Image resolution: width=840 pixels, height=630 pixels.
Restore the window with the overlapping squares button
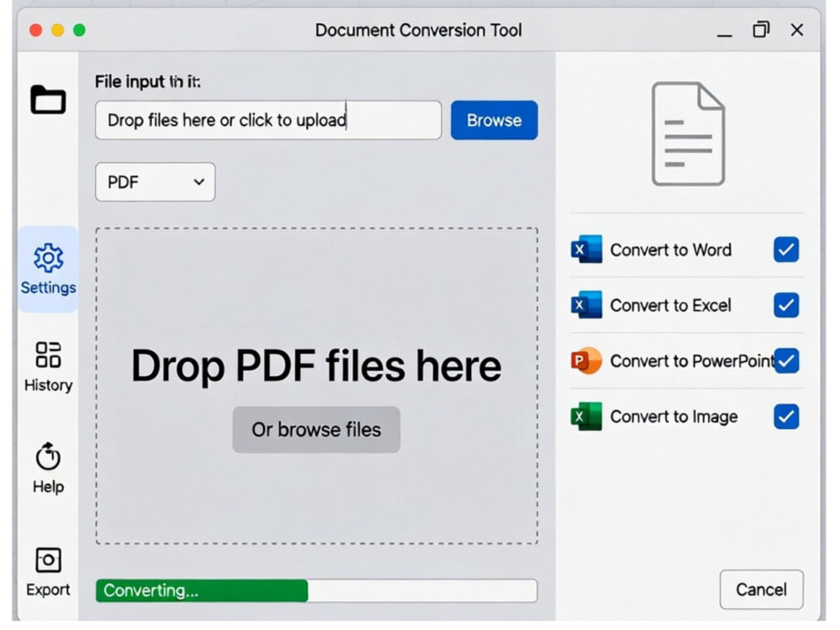(761, 29)
